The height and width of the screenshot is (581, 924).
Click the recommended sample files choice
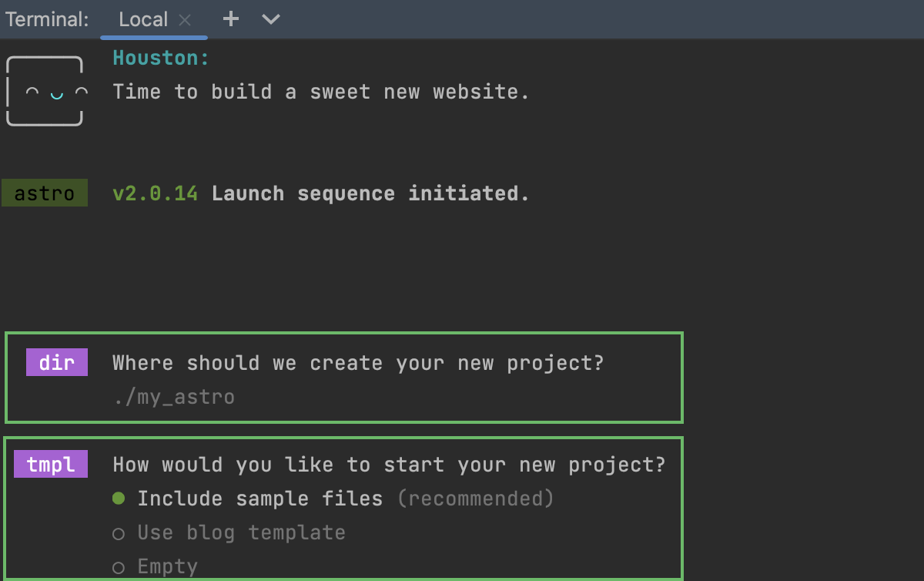coord(259,498)
